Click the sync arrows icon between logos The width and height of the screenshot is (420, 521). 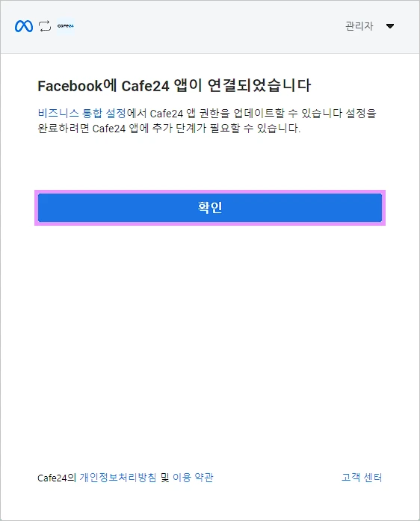pos(45,26)
